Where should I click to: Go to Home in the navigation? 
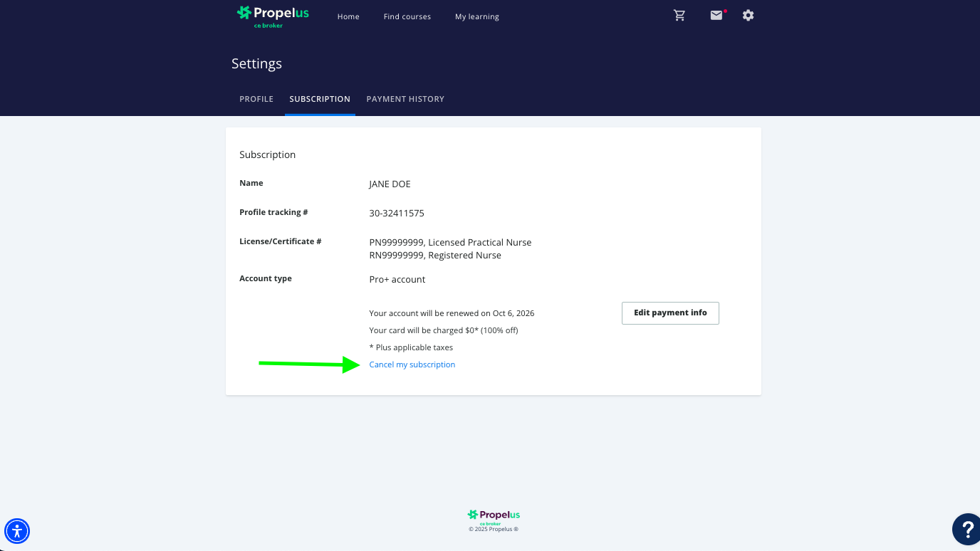348,16
